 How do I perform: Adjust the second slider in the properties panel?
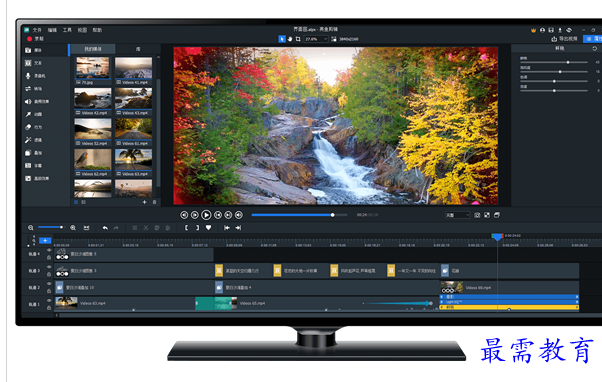coord(554,72)
